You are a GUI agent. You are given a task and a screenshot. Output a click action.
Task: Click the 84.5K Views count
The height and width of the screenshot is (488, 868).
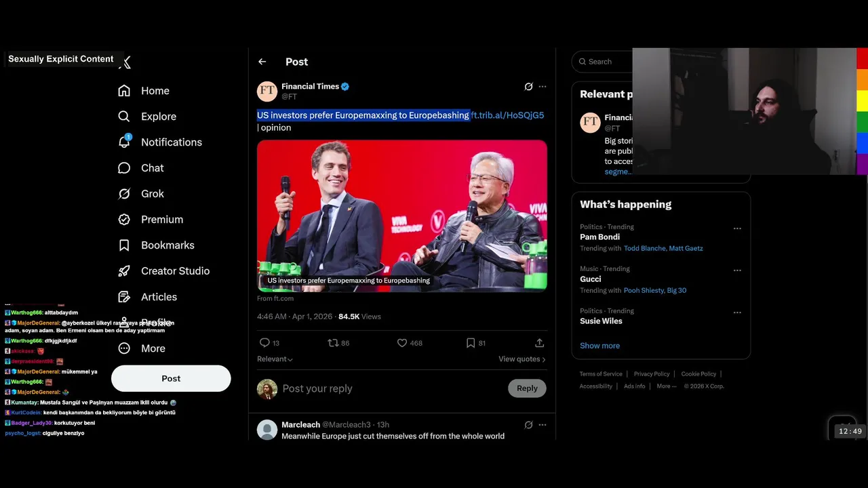359,317
